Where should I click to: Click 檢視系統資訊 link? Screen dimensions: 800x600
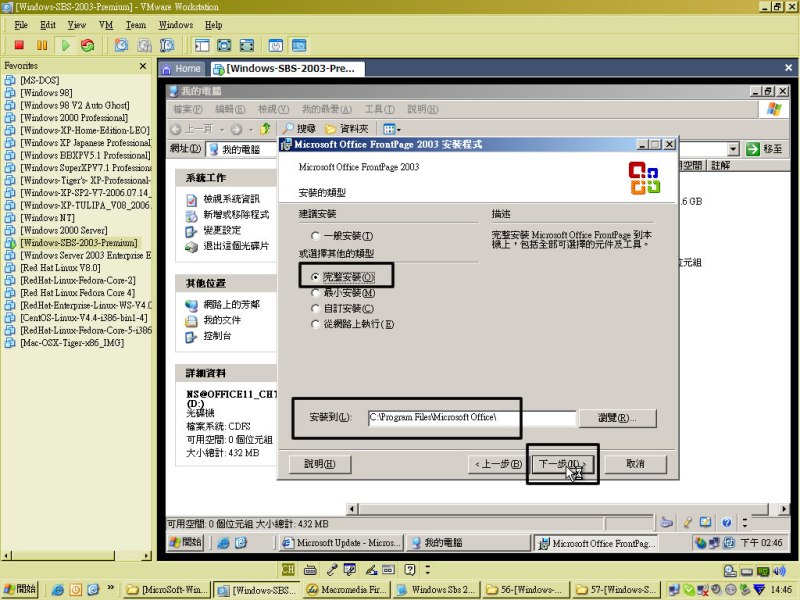click(x=231, y=199)
